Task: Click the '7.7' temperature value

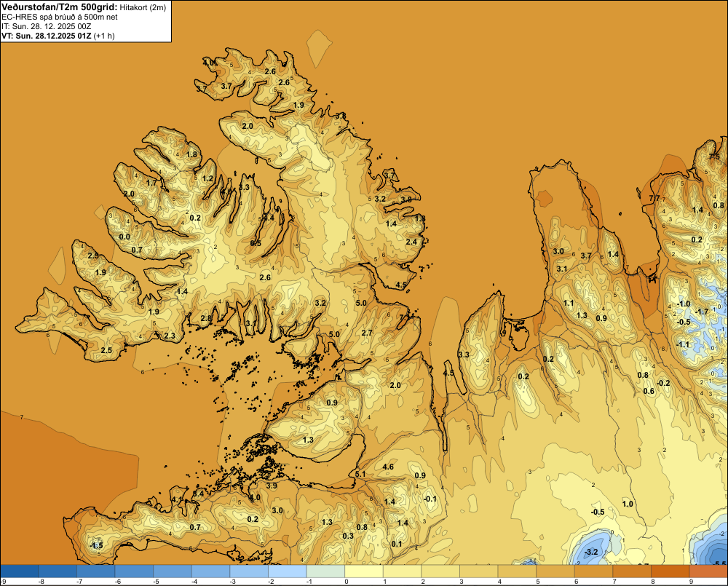Action: pos(654,198)
